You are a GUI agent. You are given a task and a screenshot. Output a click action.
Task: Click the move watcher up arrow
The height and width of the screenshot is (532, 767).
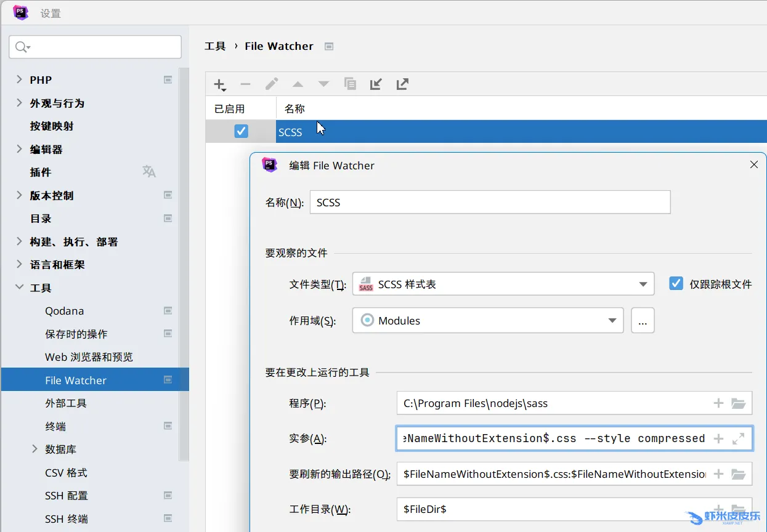[x=298, y=84]
